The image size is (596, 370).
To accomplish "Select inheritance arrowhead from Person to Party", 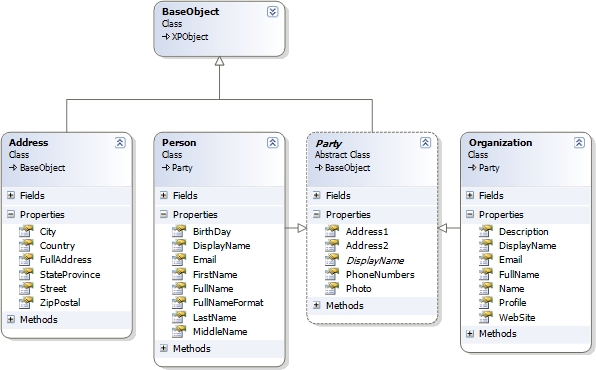I will click(302, 228).
